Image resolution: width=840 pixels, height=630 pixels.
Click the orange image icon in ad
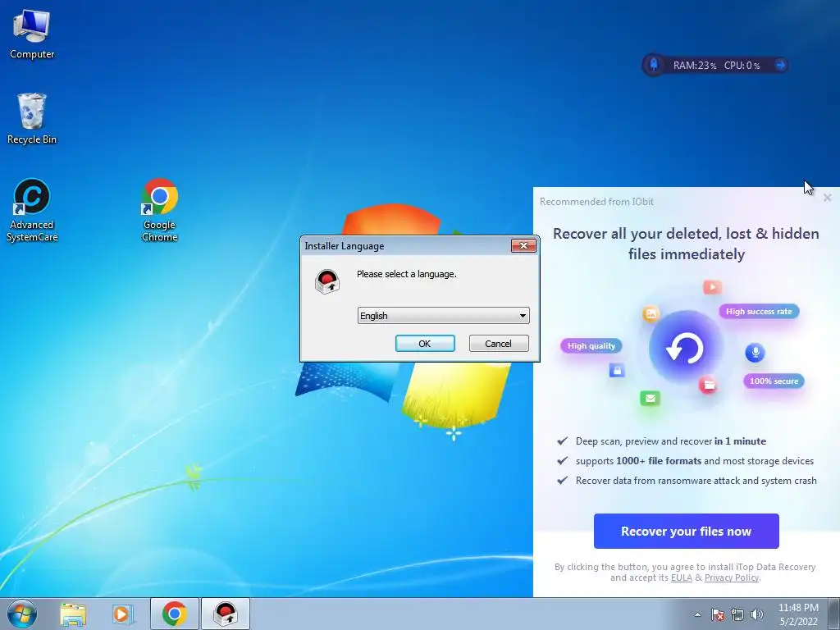pos(651,314)
